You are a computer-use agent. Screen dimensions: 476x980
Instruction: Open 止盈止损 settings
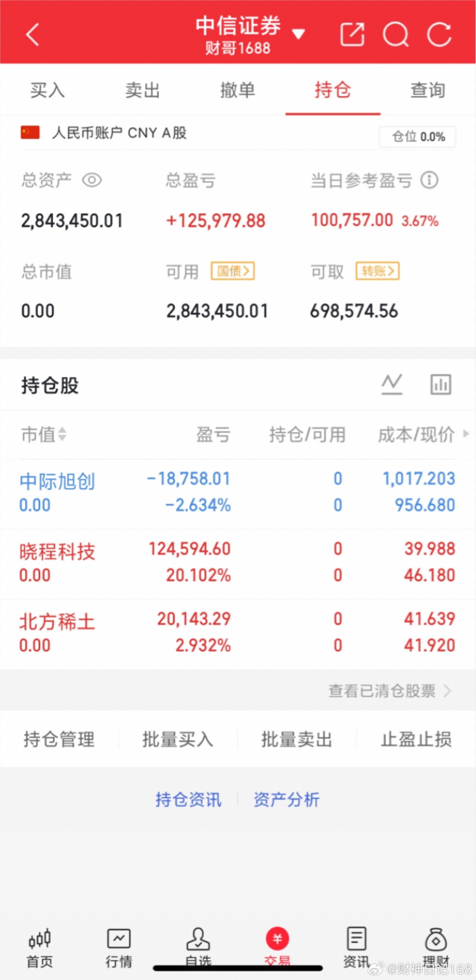416,739
